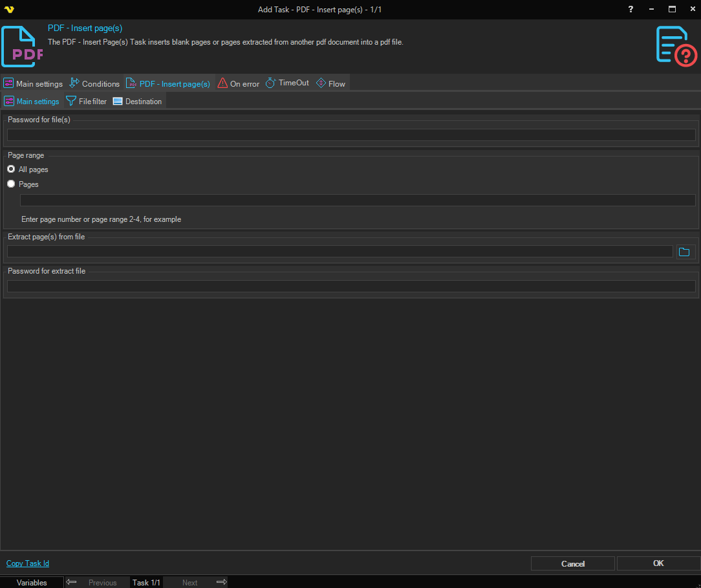Click the help document icon top right
The image size is (701, 588).
click(676, 45)
